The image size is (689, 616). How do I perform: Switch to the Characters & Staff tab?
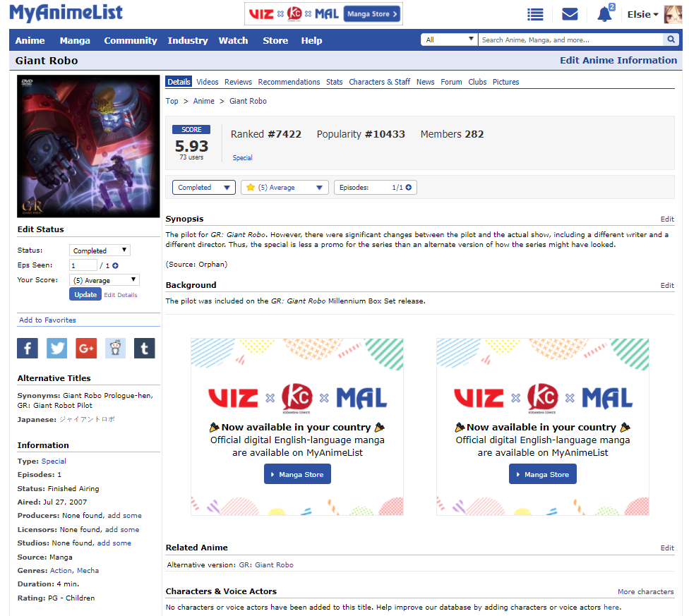pyautogui.click(x=380, y=82)
